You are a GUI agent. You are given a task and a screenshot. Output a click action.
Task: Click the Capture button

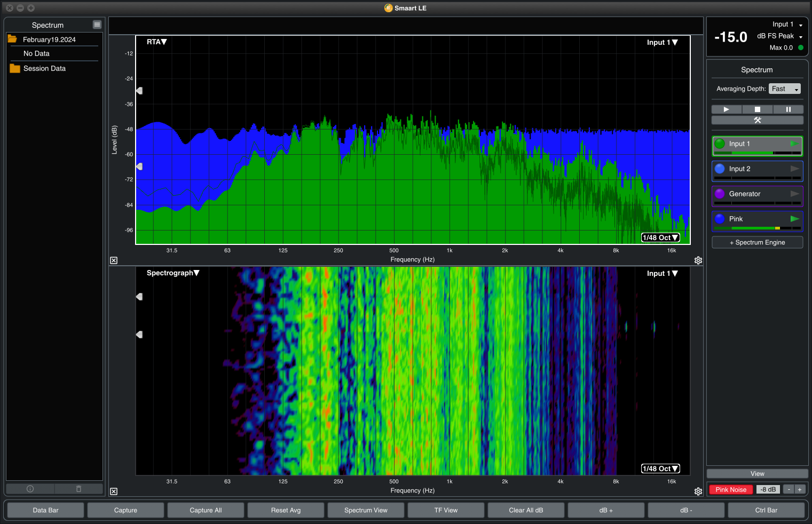125,510
